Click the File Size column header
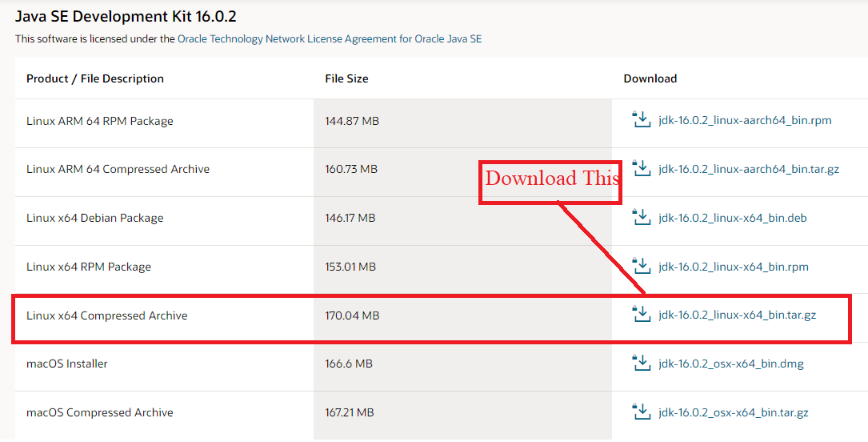This screenshot has width=868, height=442. point(346,78)
